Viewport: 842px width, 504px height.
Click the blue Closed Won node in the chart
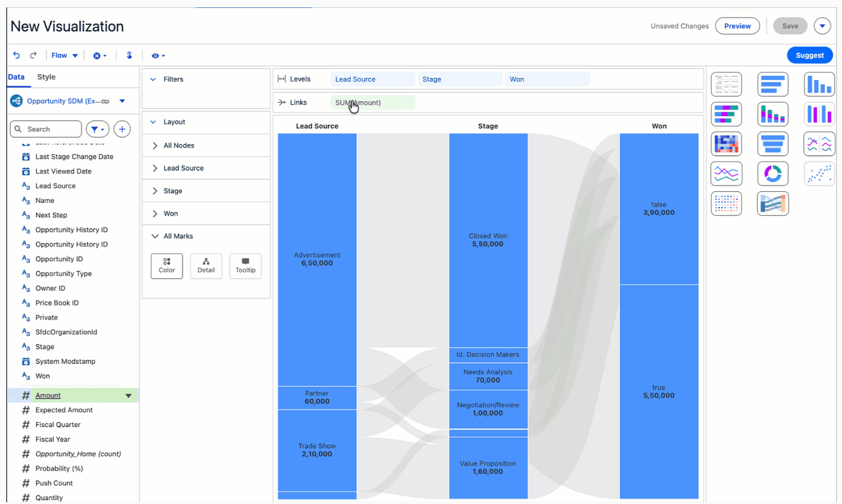(x=488, y=240)
